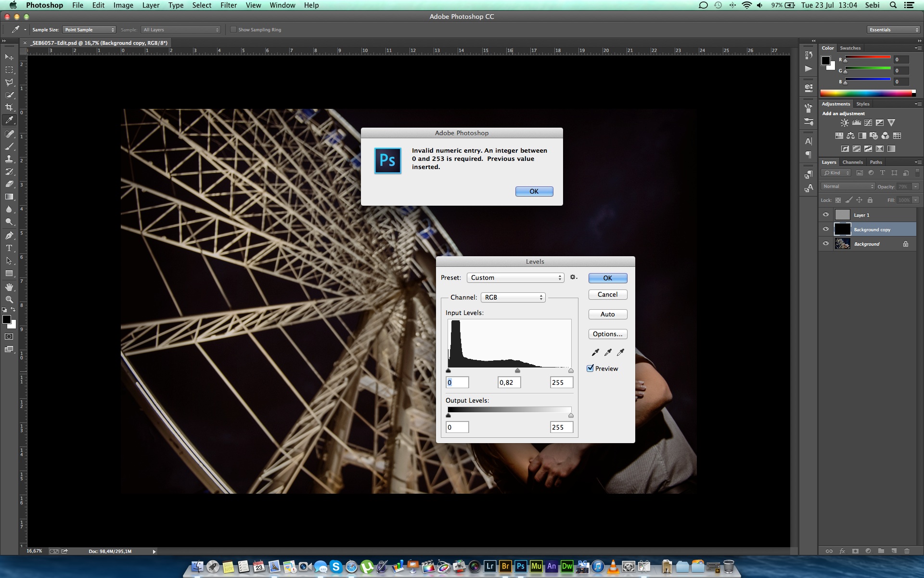Hide the Background copy layer
This screenshot has height=578, width=924.
pos(826,229)
